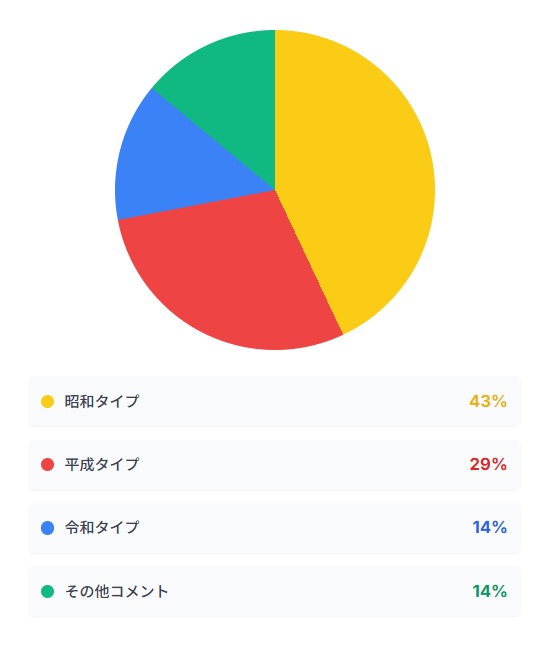Image resolution: width=548 pixels, height=645 pixels.
Task: Click the 29% value text
Action: click(488, 465)
